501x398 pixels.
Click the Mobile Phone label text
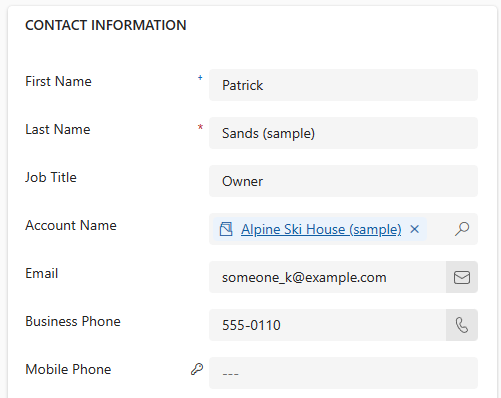[68, 369]
